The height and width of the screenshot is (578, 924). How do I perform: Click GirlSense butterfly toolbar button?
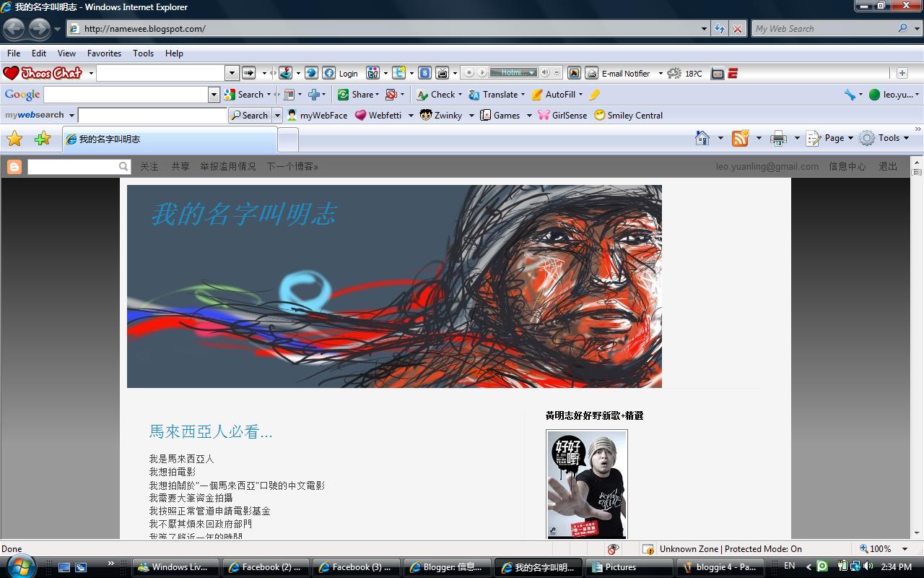[x=562, y=115]
